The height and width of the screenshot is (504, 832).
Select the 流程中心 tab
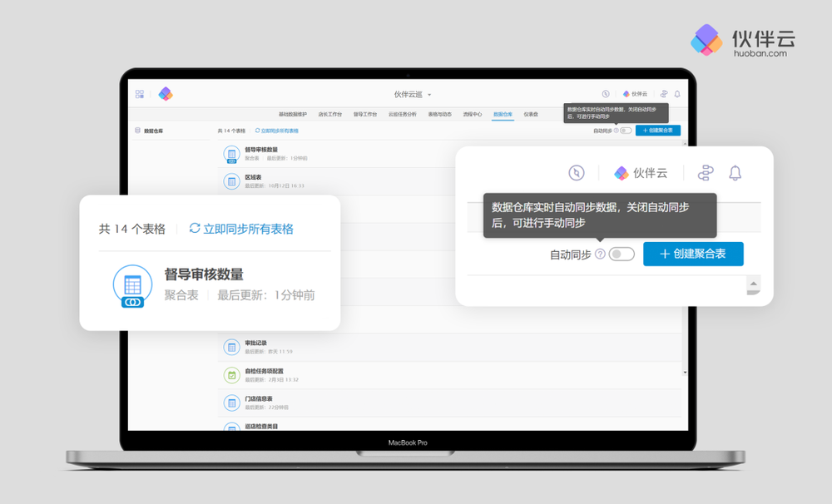click(473, 114)
